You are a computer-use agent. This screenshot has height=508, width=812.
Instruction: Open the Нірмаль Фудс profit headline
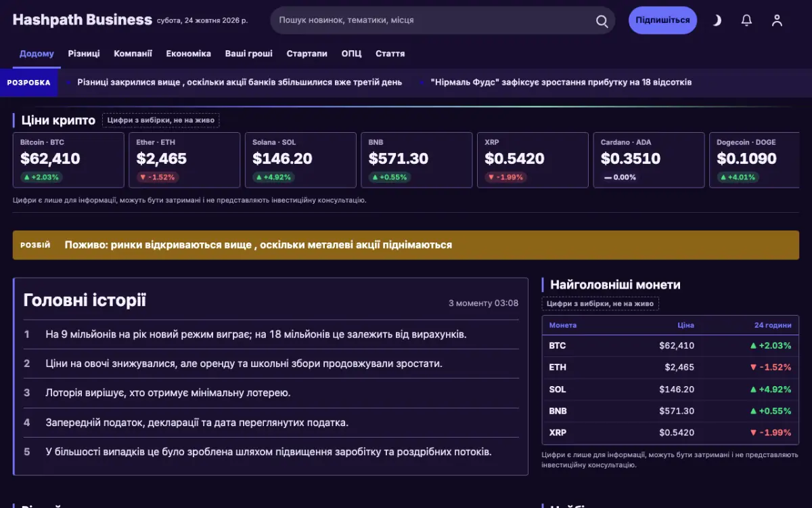point(561,82)
